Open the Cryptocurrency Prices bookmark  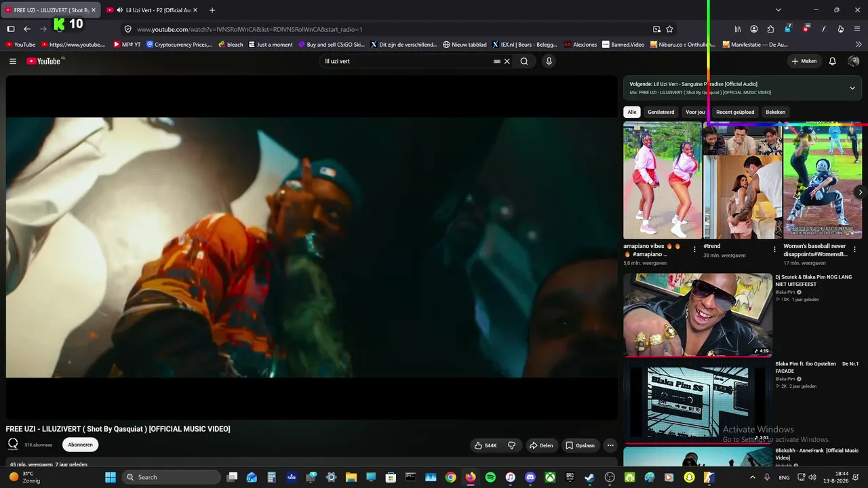click(180, 45)
